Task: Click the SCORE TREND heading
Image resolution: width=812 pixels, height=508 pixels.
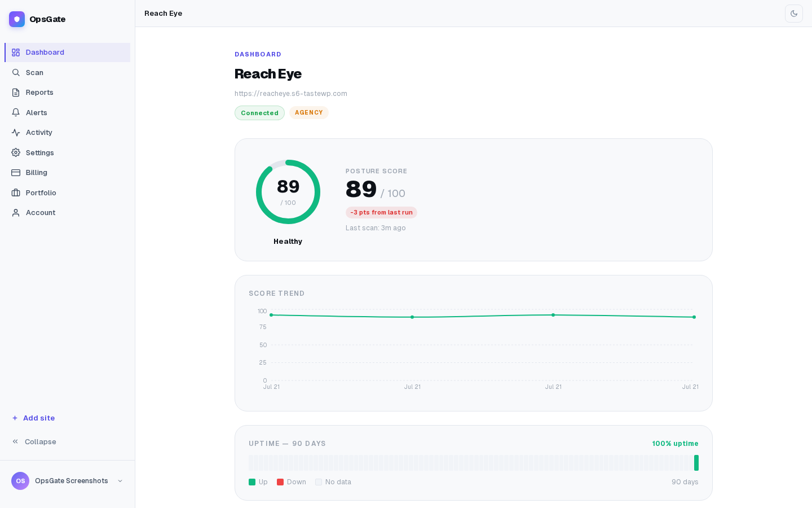Action: click(x=276, y=294)
